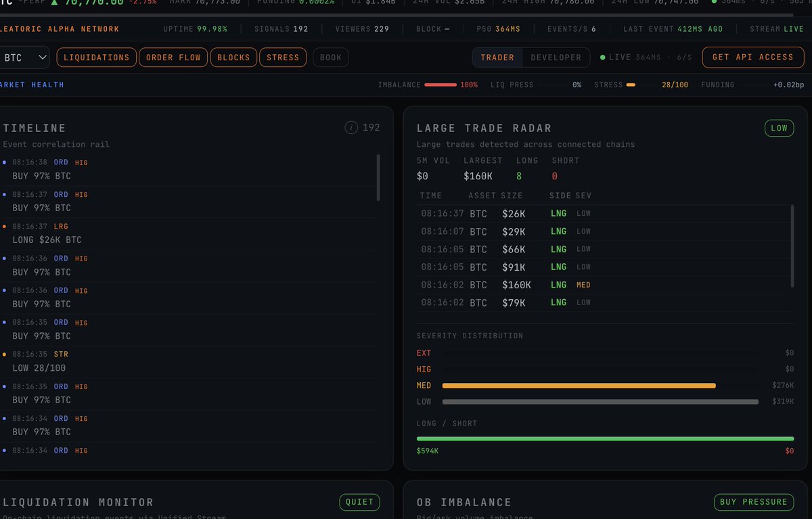Click the green Long / Short ratio bar

[605, 438]
